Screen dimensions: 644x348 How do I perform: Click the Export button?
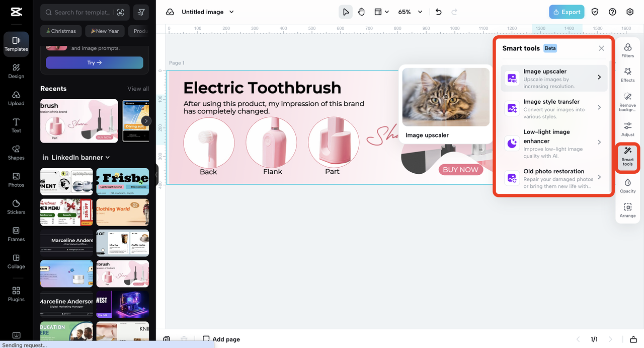(567, 12)
